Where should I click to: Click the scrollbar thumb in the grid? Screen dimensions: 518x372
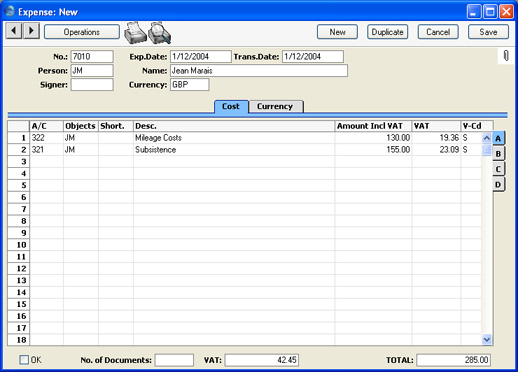(487, 150)
